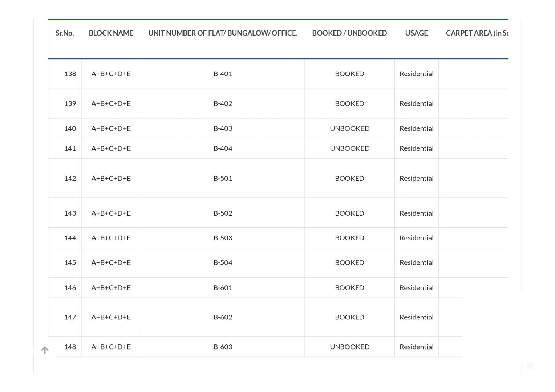Click unit B-501 cell
Viewport: 555px width, 392px height.
pos(223,178)
